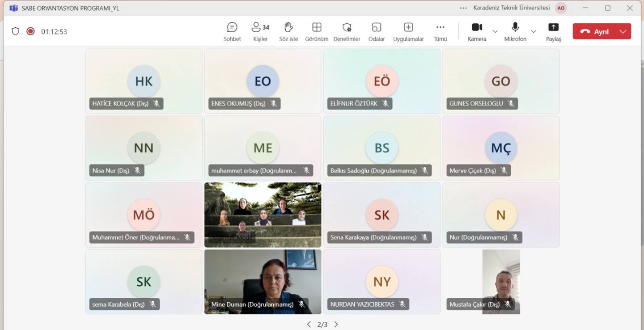Select Mine Duman's video tile

[x=263, y=277]
